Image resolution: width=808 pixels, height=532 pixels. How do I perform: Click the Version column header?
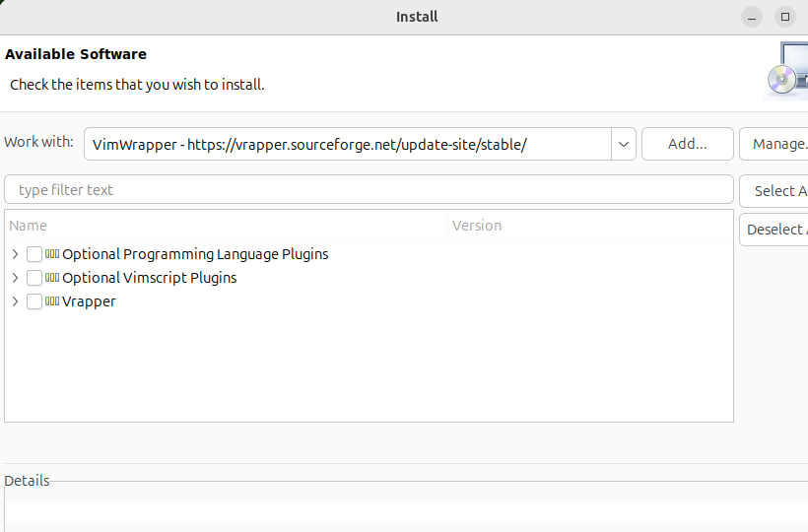589,226
